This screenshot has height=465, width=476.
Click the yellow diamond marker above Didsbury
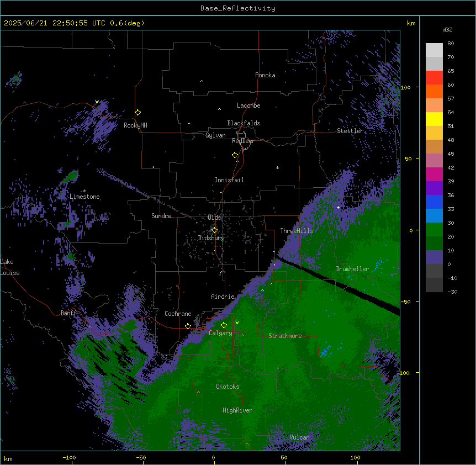coord(214,230)
